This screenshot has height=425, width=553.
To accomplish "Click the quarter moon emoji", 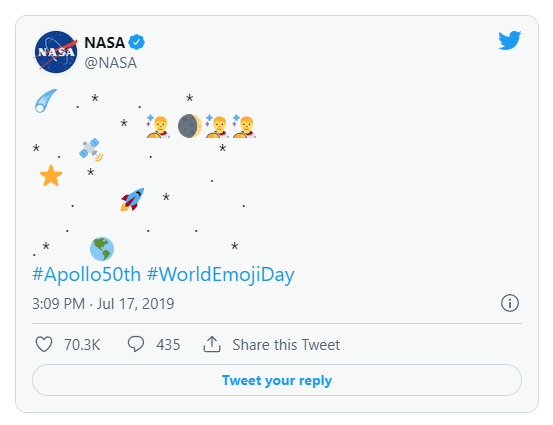I will coord(190,126).
